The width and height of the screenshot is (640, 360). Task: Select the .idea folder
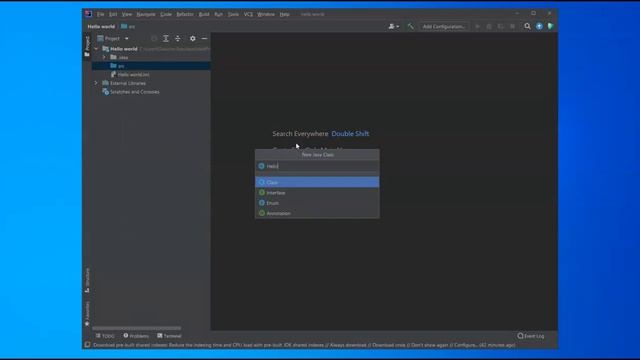(x=119, y=58)
